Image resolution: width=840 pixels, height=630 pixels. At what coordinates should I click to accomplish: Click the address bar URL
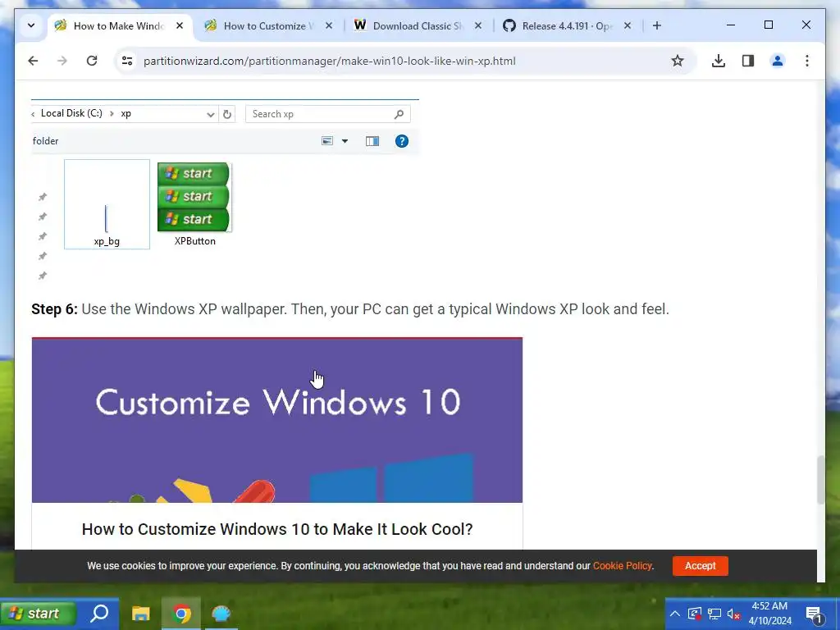[330, 61]
